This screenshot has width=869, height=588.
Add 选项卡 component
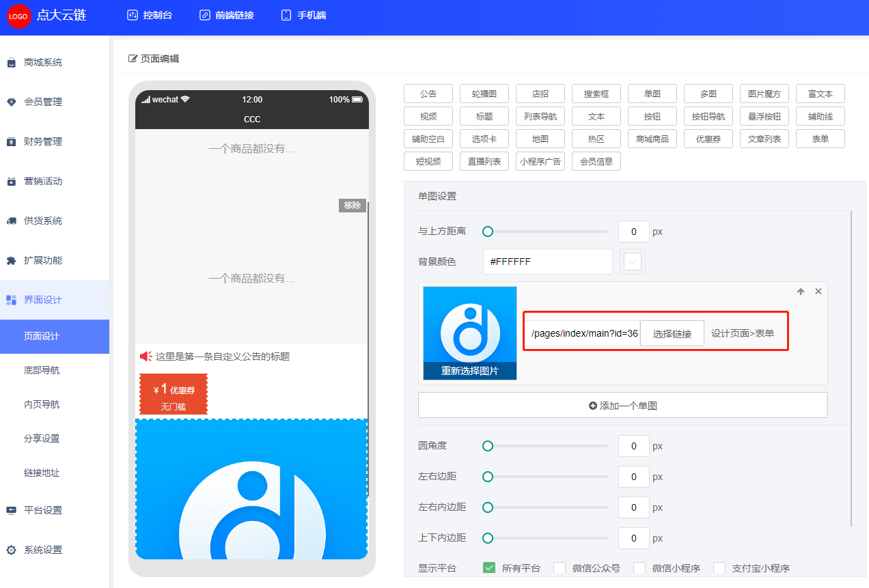pos(484,139)
